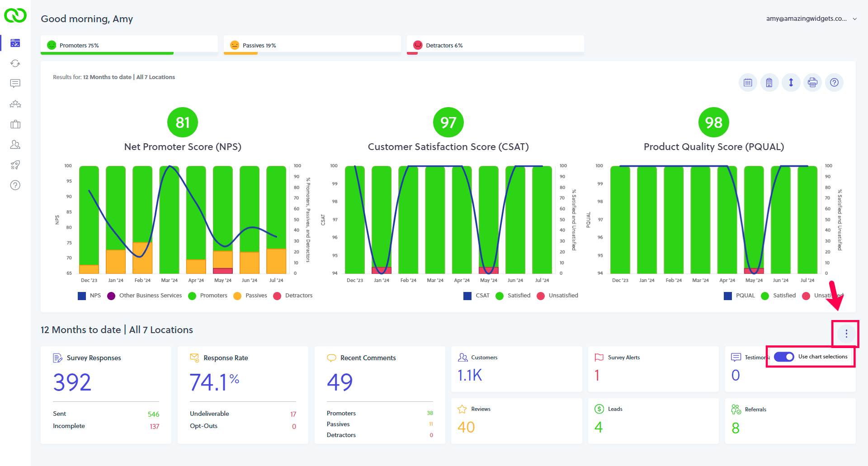This screenshot has height=466, width=868.
Task: Open the help question mark icon in the chart toolbar
Action: [x=834, y=82]
